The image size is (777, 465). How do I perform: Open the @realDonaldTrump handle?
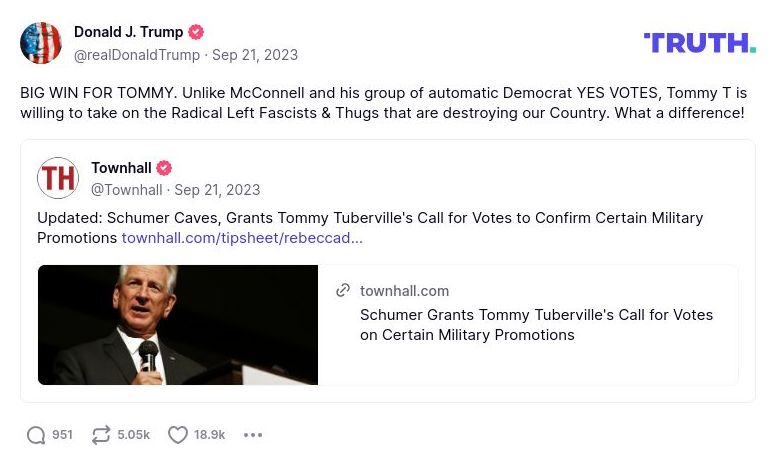click(x=137, y=55)
